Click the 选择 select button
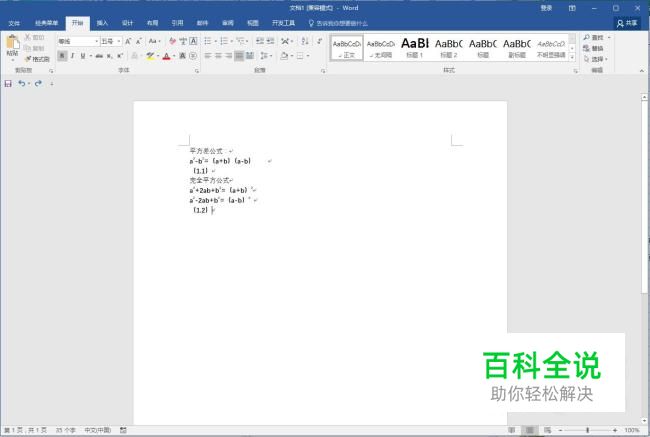 click(x=595, y=59)
